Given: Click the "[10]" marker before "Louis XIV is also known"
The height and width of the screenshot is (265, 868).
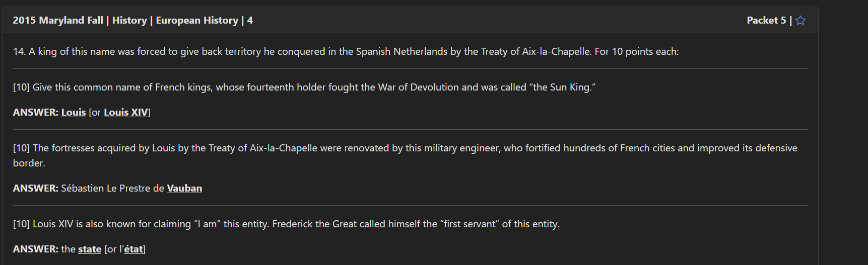Looking at the screenshot, I should (21, 224).
